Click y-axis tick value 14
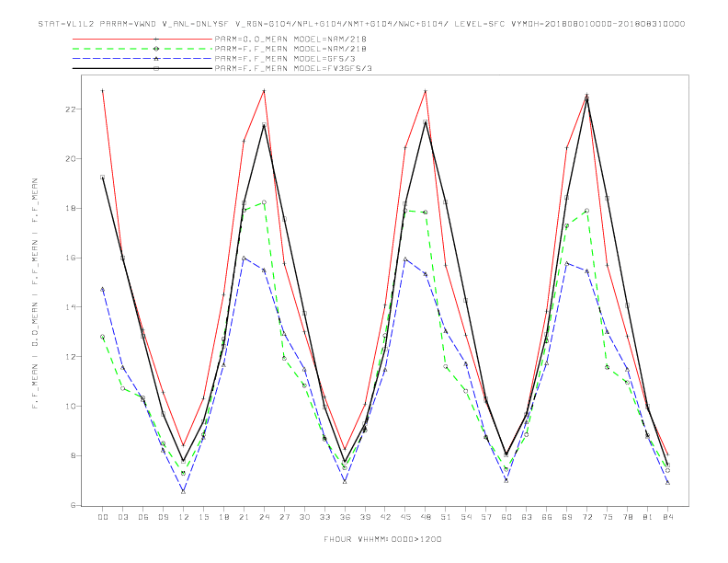 pos(71,307)
